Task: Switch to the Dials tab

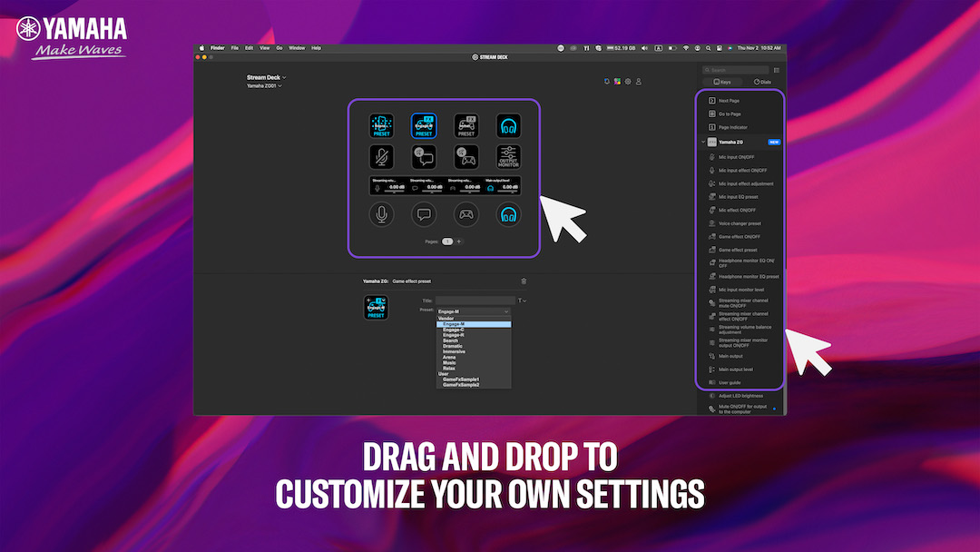Action: [x=761, y=82]
